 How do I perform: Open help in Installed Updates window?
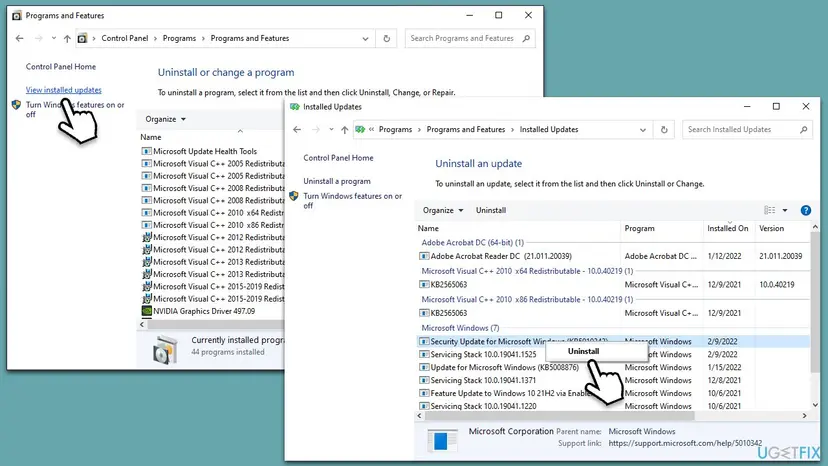click(805, 210)
